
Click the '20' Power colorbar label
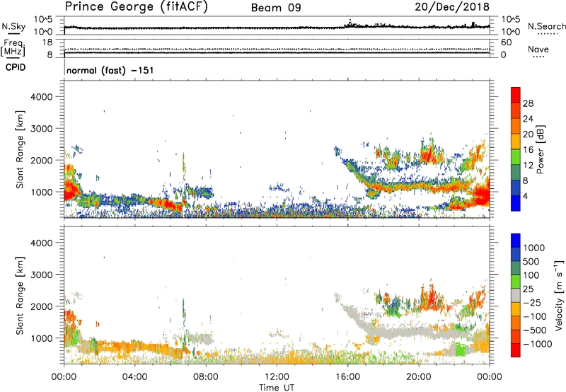pos(528,134)
